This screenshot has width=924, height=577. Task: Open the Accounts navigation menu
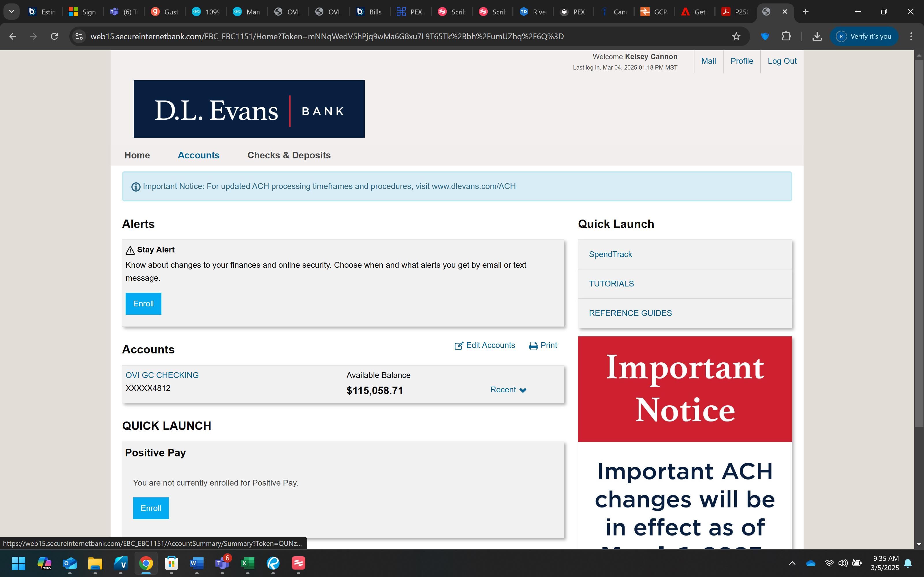click(198, 155)
